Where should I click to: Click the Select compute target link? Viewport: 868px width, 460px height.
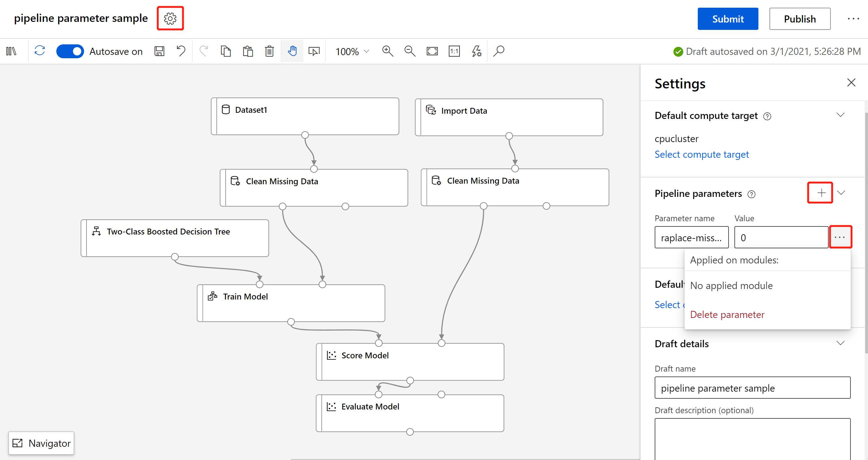tap(702, 154)
